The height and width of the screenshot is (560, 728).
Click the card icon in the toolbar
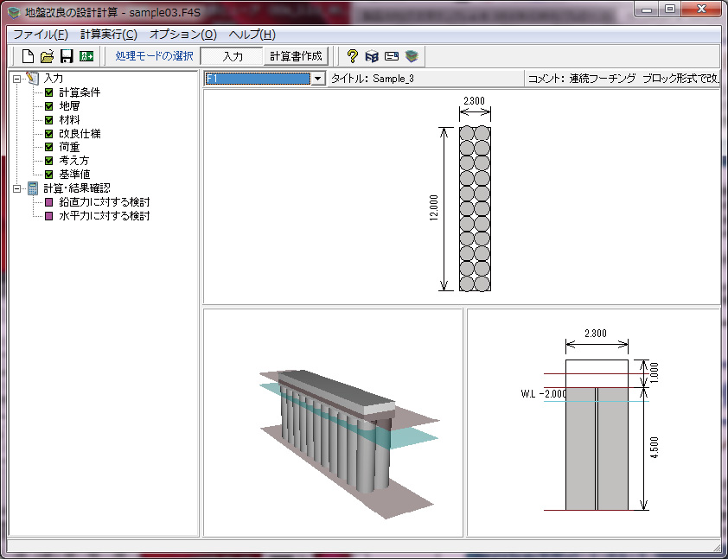coord(392,56)
